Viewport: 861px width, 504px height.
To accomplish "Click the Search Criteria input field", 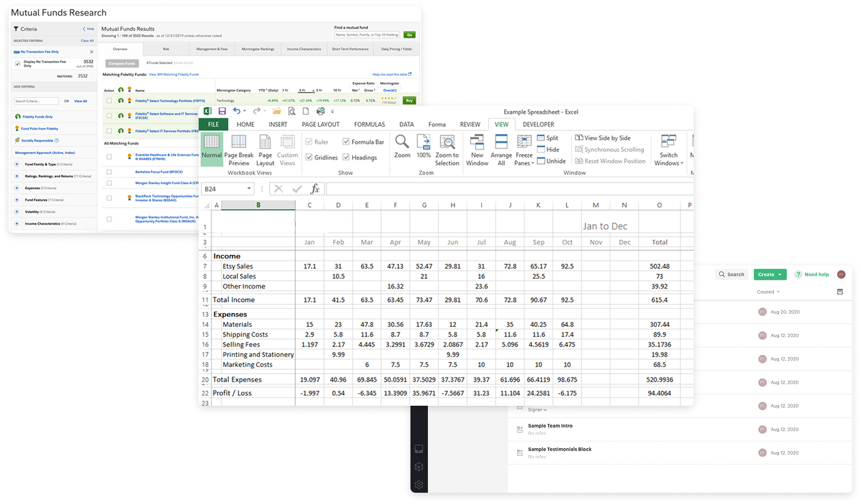I will tap(36, 101).
